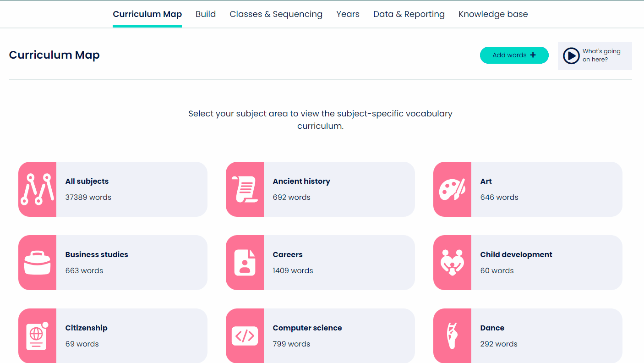Screen dimensions: 644x363
Task: Choose the Careers subject title
Action: [288, 254]
